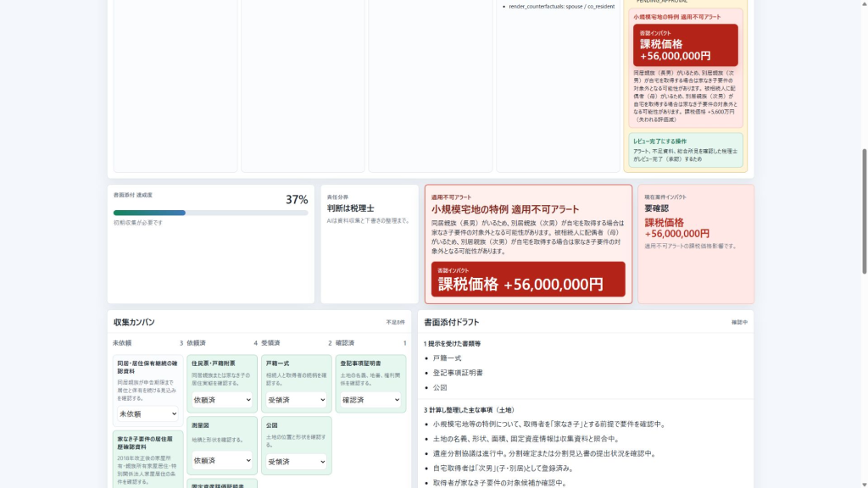Click the 確認中 status in draft header
Image resolution: width=868 pixels, height=488 pixels.
(739, 322)
